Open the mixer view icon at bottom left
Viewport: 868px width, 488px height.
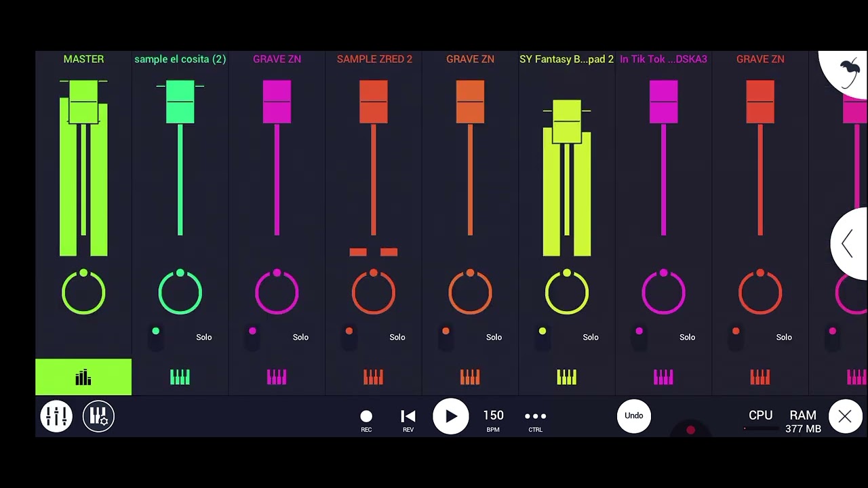coord(56,416)
